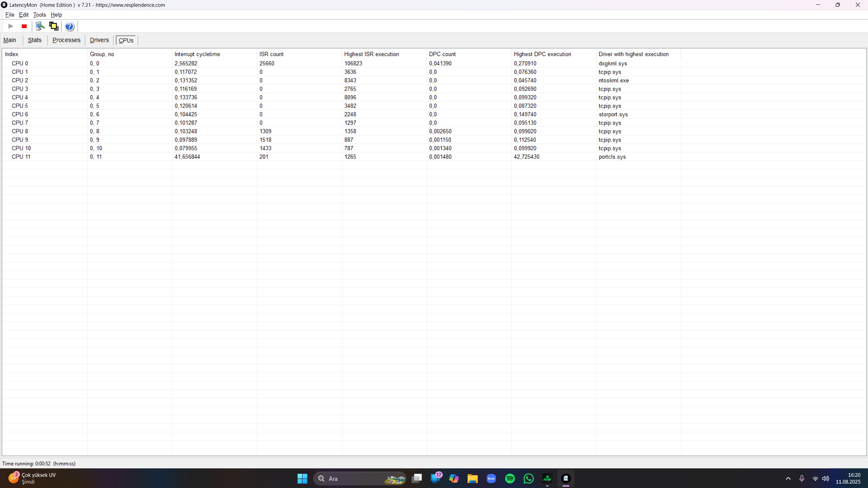Open LatencyMon options via the tools icon
Viewport: 868px width, 488px height.
pyautogui.click(x=39, y=26)
